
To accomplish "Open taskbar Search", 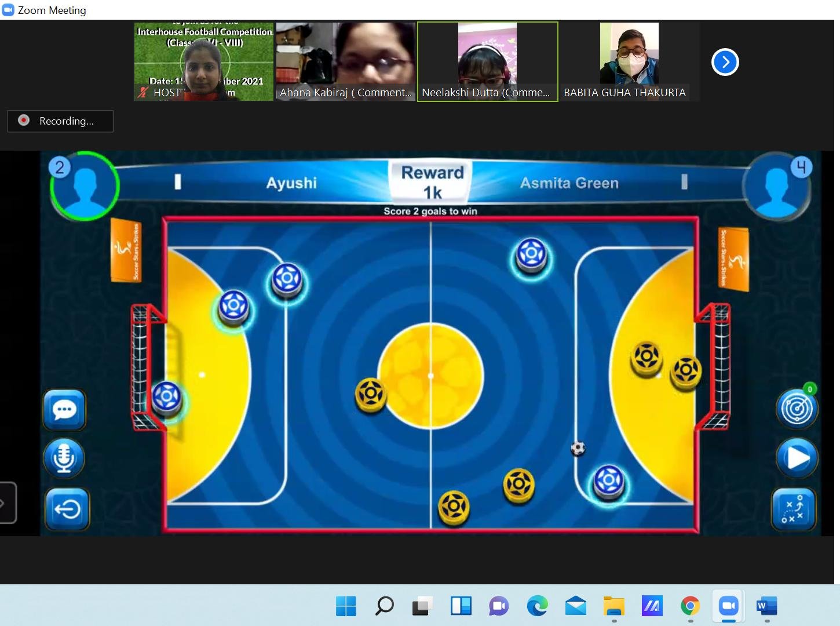I will point(385,606).
